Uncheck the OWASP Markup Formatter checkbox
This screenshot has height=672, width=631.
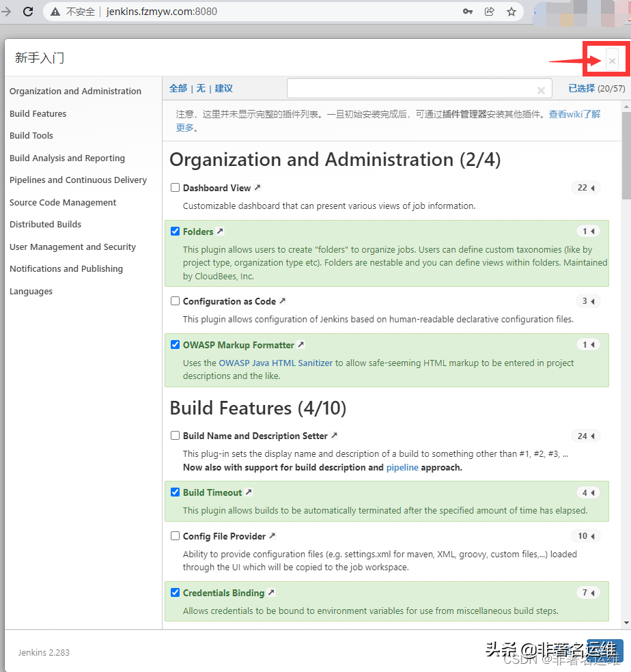click(x=175, y=345)
